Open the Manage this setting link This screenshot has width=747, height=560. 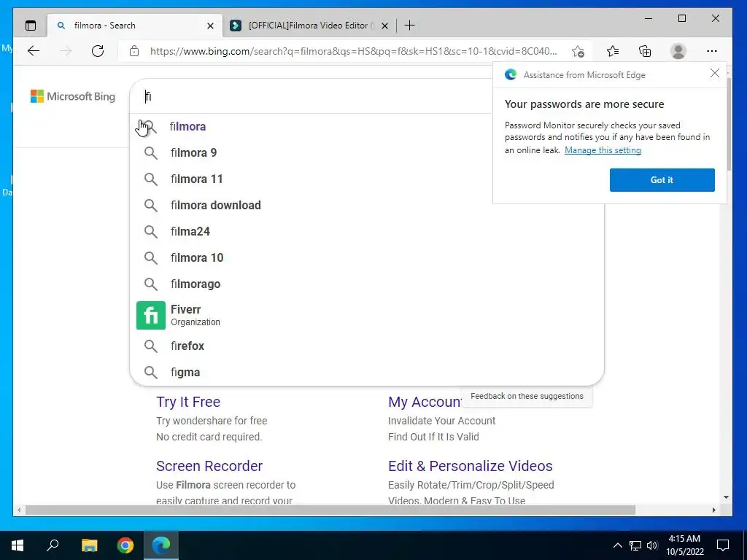(603, 150)
